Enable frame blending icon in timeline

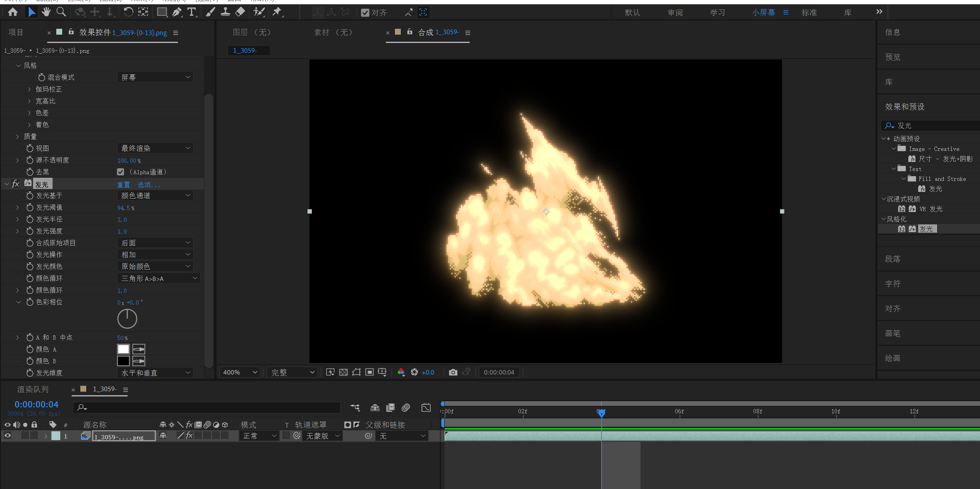[390, 408]
